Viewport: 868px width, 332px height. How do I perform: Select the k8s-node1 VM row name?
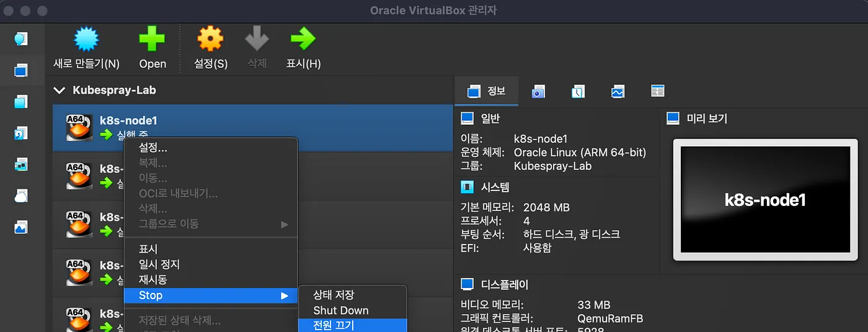click(128, 121)
